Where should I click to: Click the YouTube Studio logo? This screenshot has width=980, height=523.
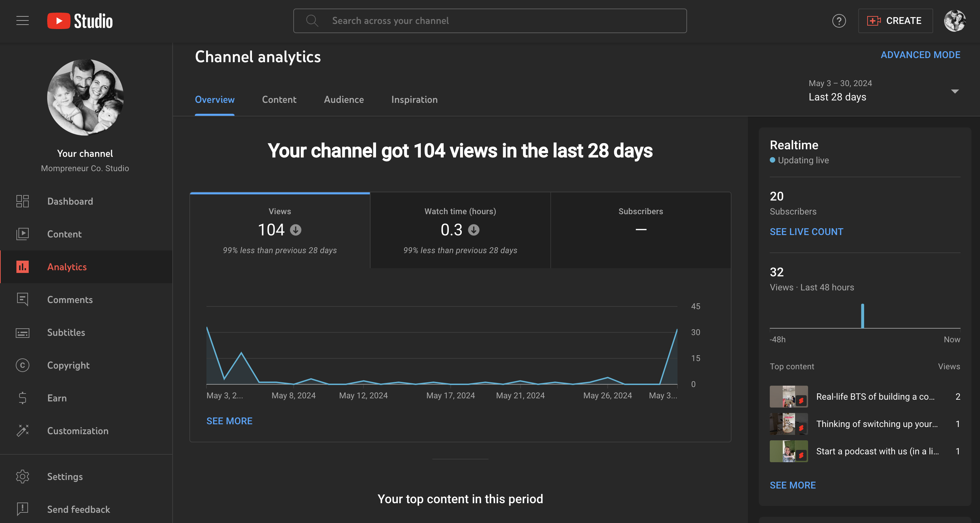80,21
